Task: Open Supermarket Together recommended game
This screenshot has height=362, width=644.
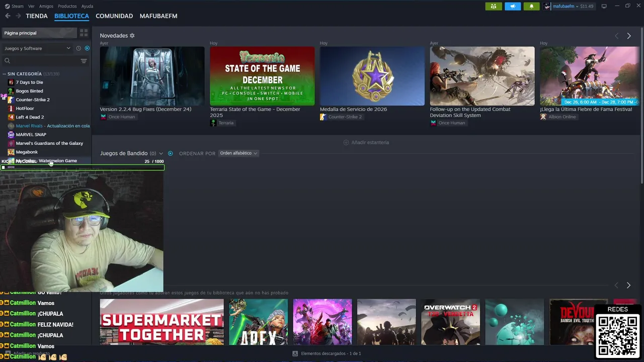Action: (162, 322)
